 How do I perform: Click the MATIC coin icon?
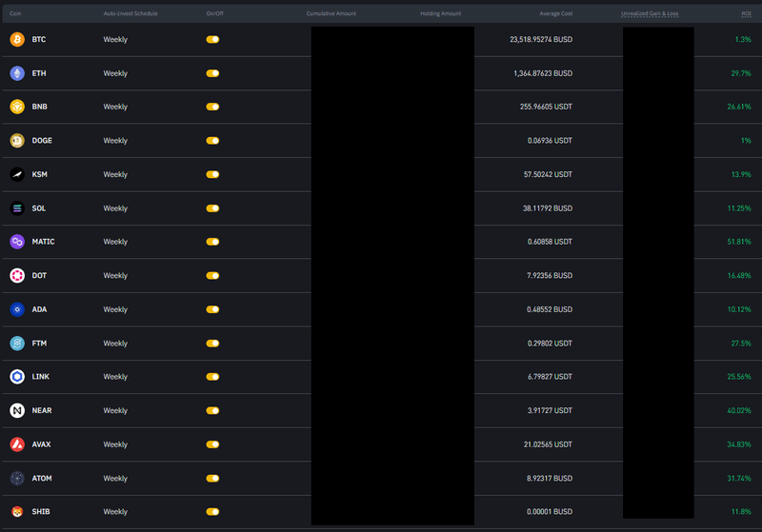tap(17, 241)
